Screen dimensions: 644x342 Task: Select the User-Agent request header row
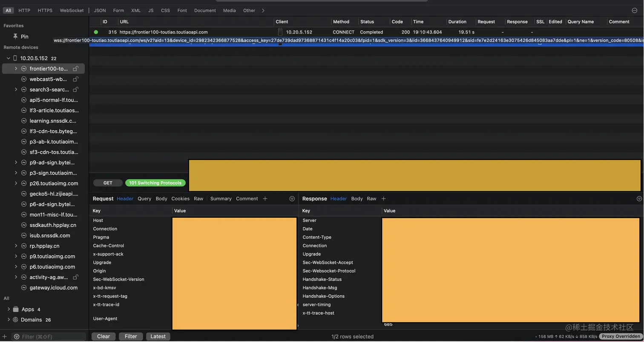tap(194, 319)
